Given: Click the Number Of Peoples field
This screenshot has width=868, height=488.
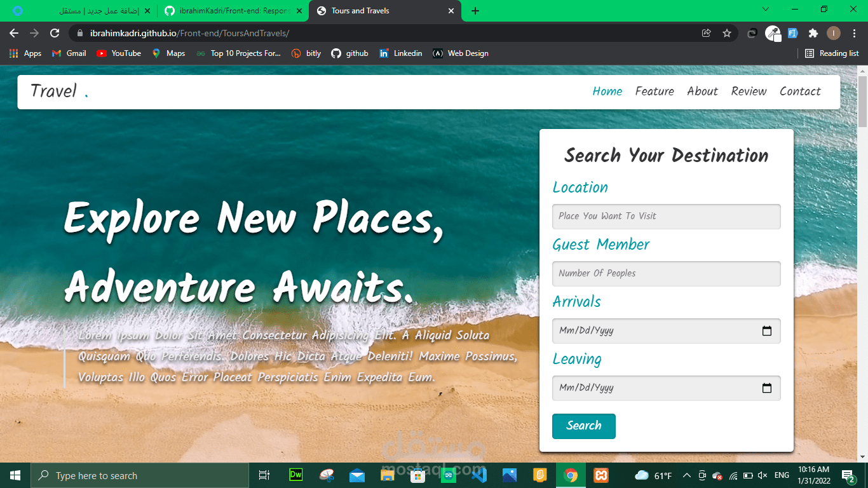Looking at the screenshot, I should pos(666,273).
